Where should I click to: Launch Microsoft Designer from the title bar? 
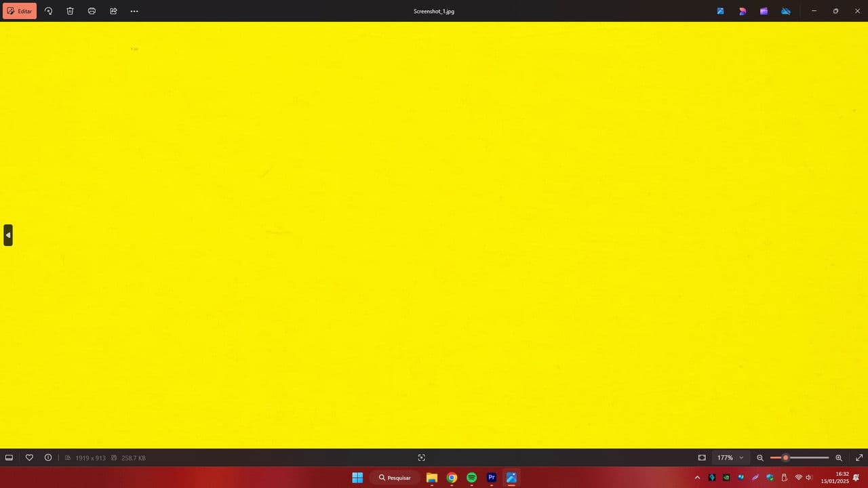click(743, 12)
